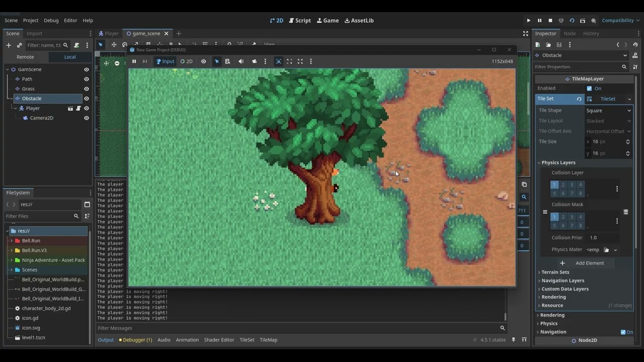644x362 pixels.
Task: Toggle visibility of the Obstacle node
Action: click(x=87, y=99)
